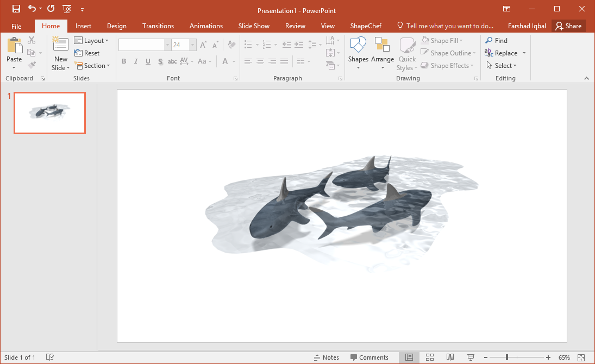Click the Undo arrow icon
Viewport: 595px width, 364px height.
(x=32, y=9)
